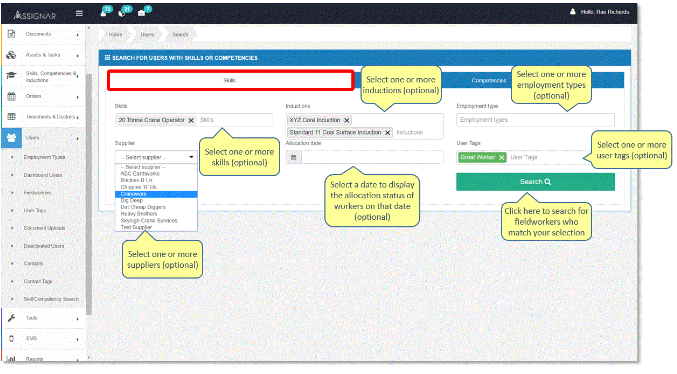The width and height of the screenshot is (677, 374).
Task: Open the Orders calendar icon
Action: (x=12, y=96)
